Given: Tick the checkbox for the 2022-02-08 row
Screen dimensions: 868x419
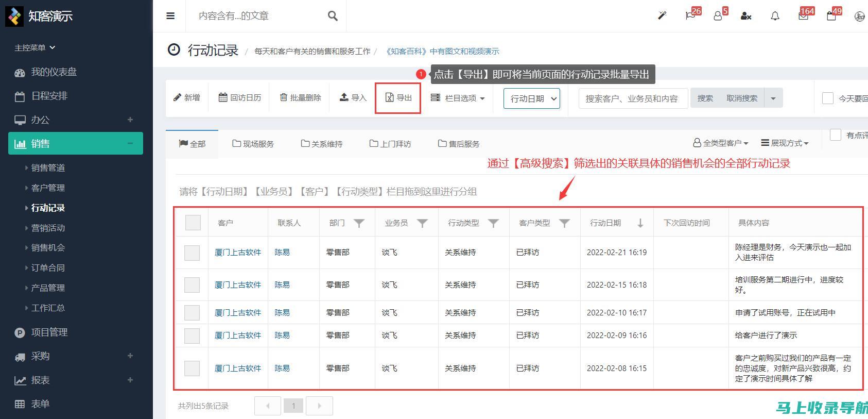Looking at the screenshot, I should [x=192, y=368].
